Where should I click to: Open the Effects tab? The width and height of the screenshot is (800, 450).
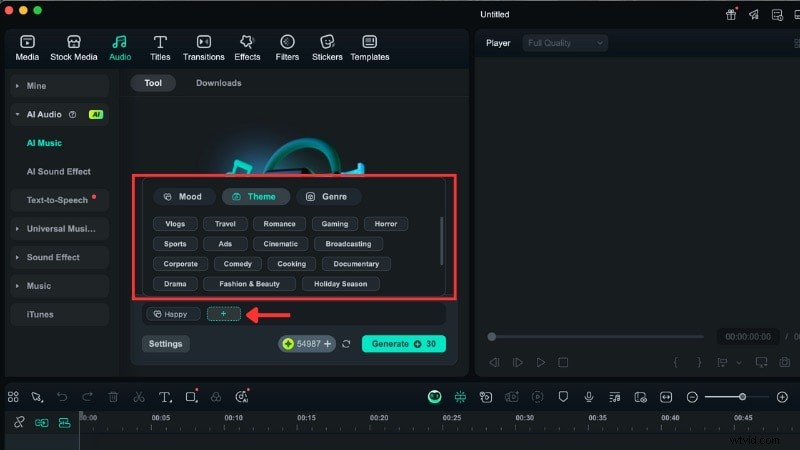pyautogui.click(x=247, y=48)
